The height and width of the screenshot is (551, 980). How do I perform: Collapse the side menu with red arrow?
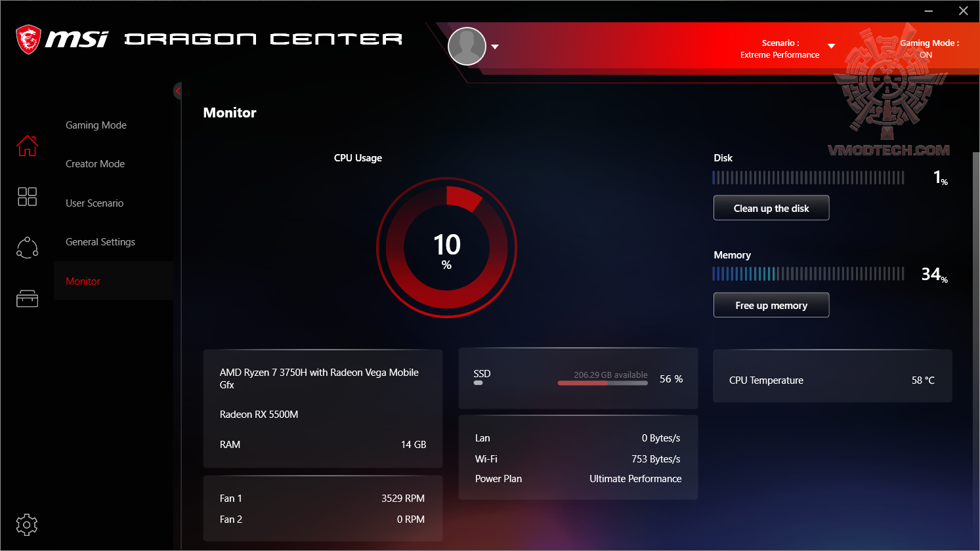(177, 91)
